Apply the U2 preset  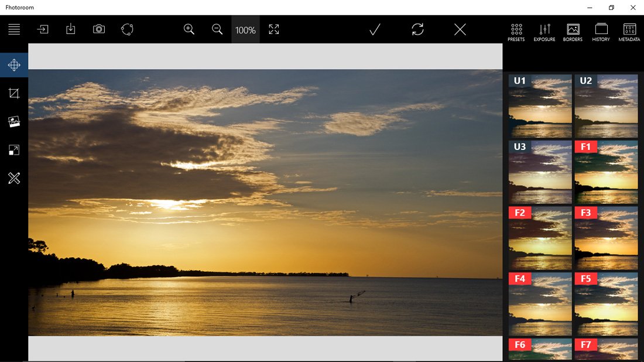tap(606, 105)
